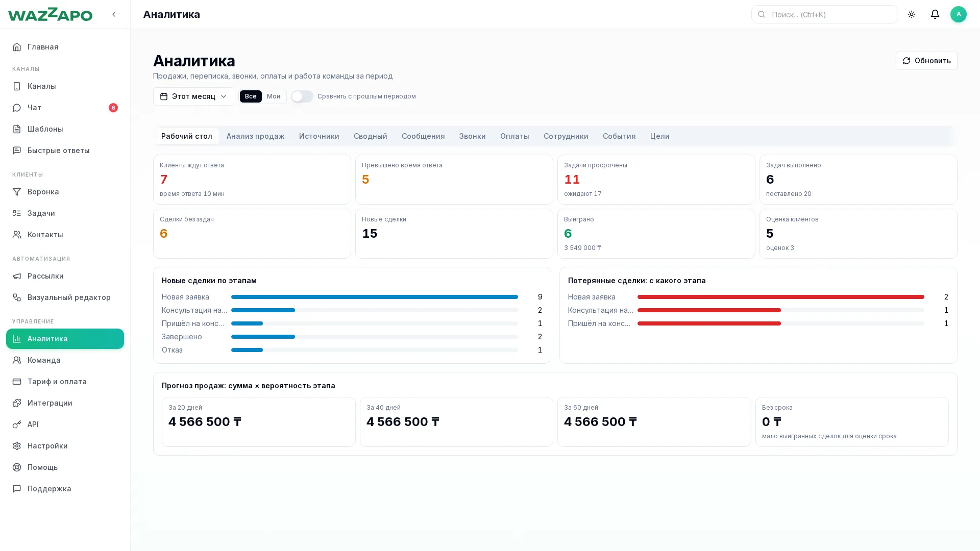Click the WAZZAPO logo
Viewport: 980px width, 551px height.
tap(50, 14)
